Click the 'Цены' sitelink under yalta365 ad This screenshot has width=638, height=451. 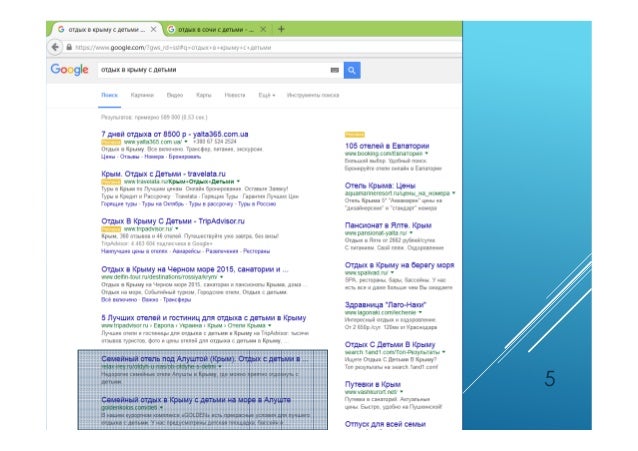click(108, 157)
